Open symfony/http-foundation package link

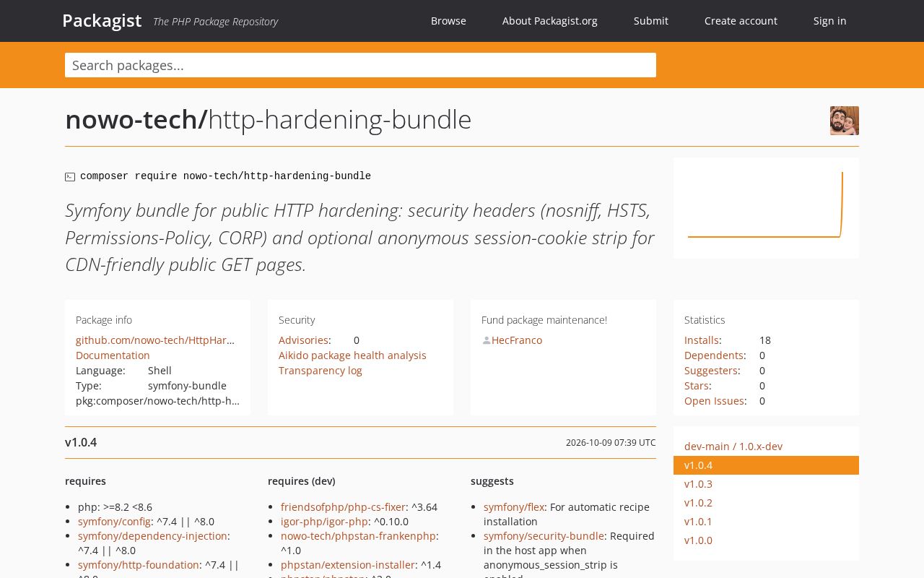pyautogui.click(x=139, y=565)
